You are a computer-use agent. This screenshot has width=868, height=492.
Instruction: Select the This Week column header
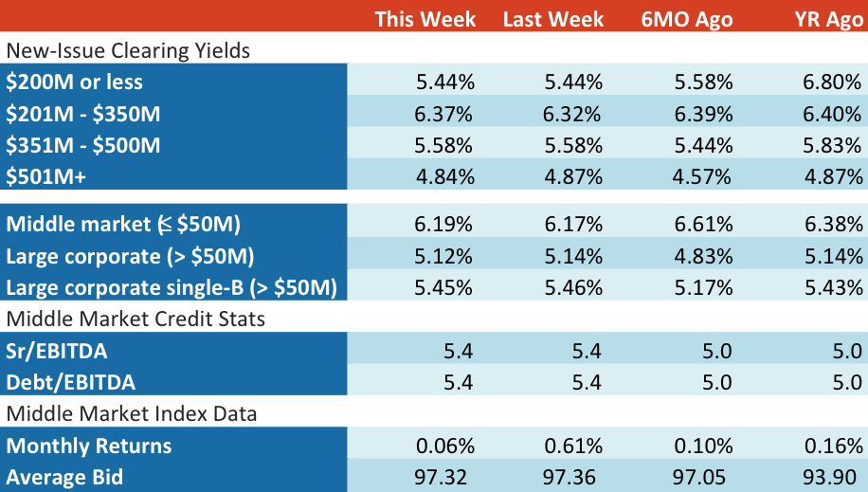(x=425, y=19)
